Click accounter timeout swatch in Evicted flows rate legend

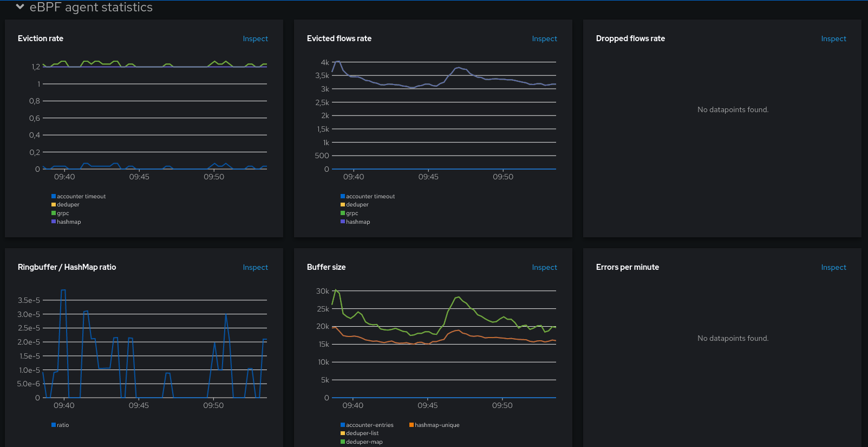tap(343, 196)
